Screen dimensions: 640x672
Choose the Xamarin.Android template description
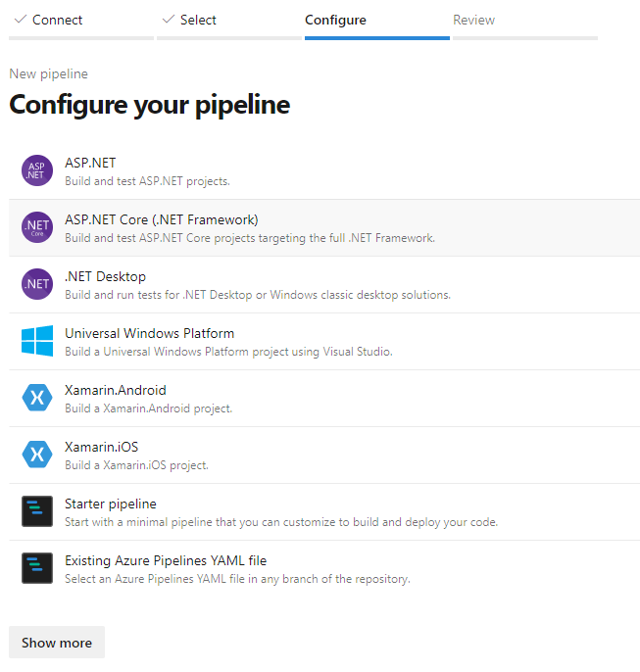tap(148, 408)
